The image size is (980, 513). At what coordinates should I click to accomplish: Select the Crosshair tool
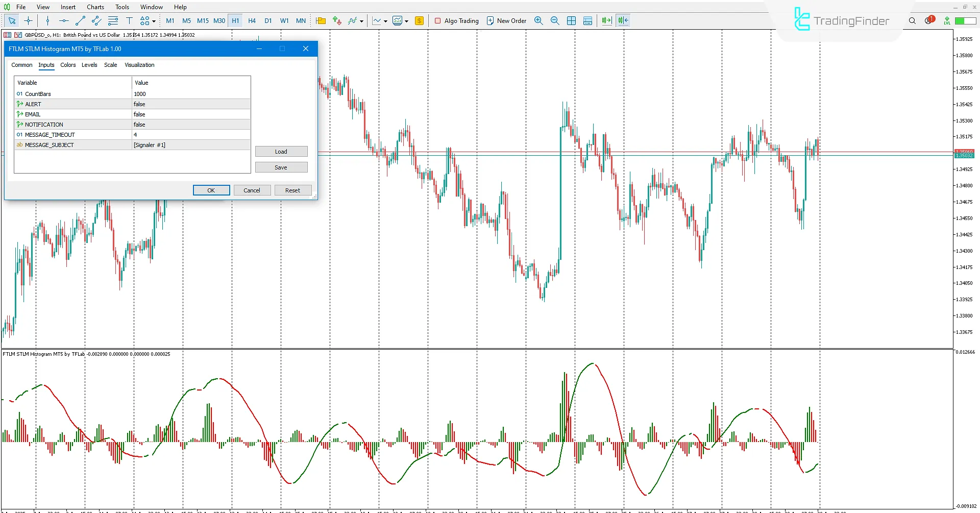(29, 21)
